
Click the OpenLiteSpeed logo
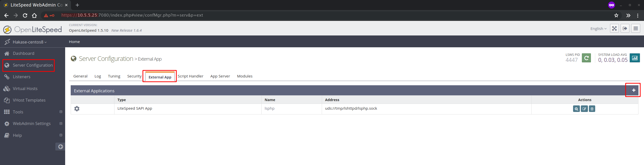point(32,30)
